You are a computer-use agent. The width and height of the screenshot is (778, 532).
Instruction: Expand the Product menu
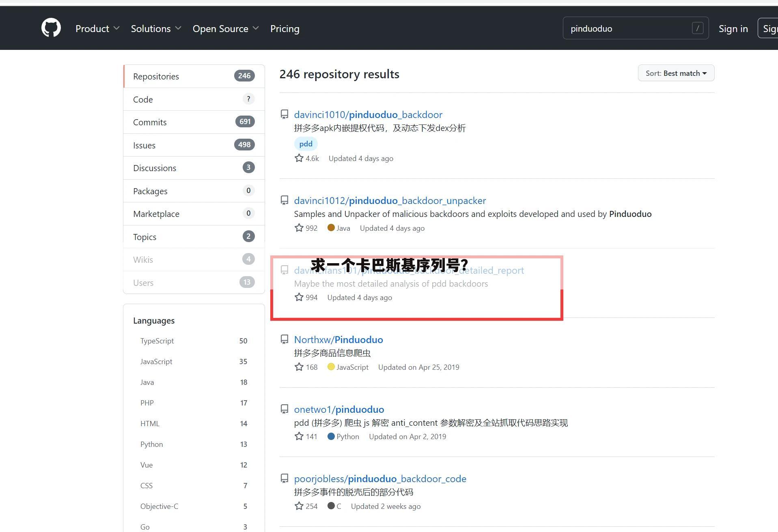click(x=97, y=28)
